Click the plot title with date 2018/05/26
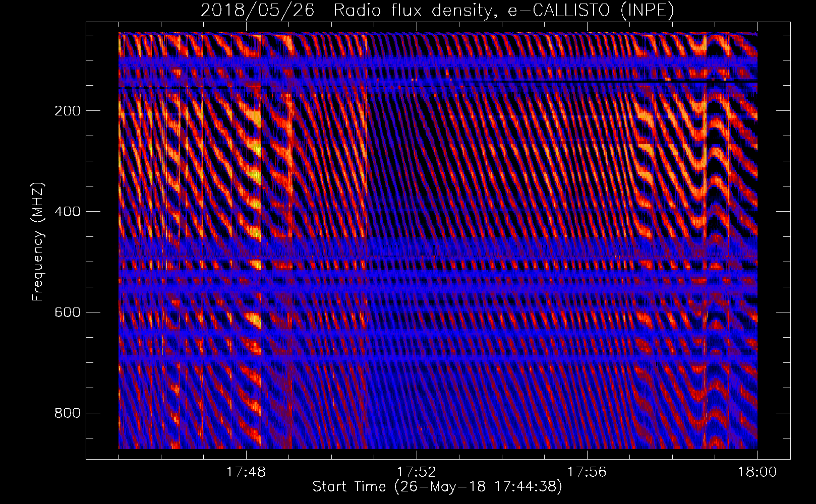Viewport: 816px width, 504px height. [437, 11]
